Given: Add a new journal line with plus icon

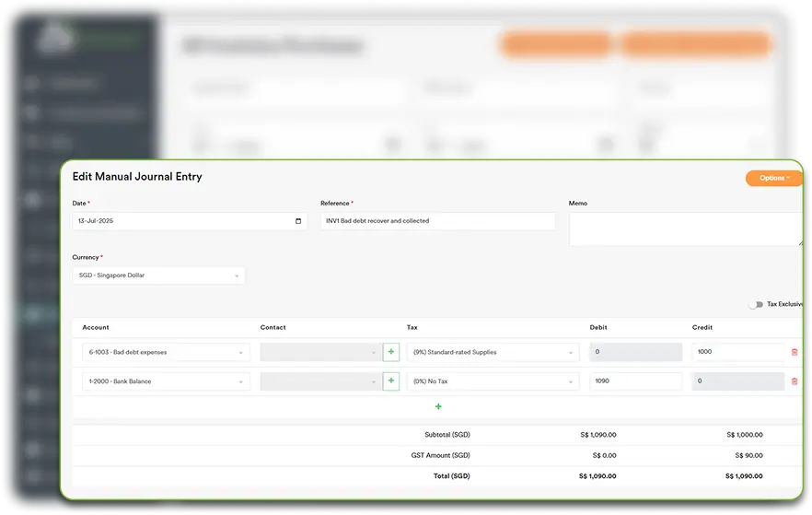Looking at the screenshot, I should [438, 406].
